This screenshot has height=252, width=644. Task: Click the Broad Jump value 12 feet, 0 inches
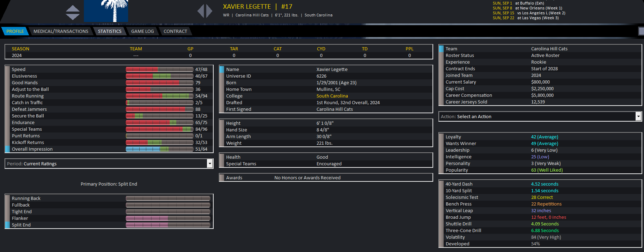pos(549,217)
